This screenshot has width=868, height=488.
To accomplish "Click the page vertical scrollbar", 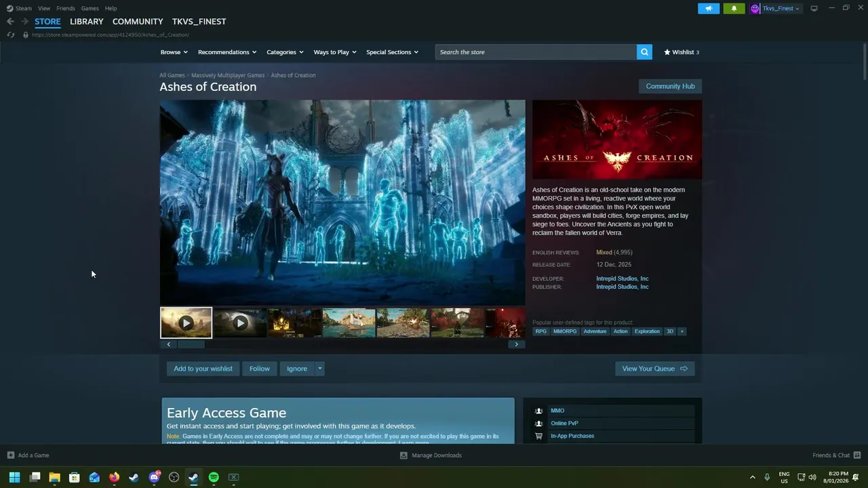I will click(865, 61).
